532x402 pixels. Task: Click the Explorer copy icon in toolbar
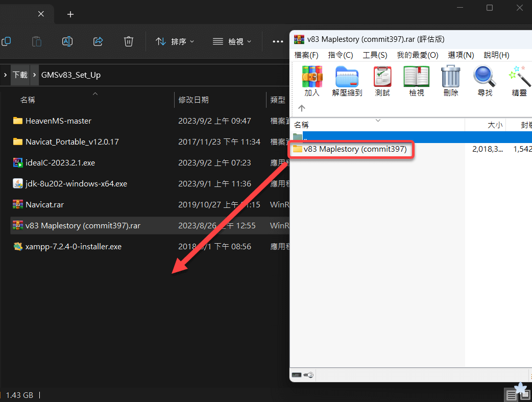pos(6,41)
